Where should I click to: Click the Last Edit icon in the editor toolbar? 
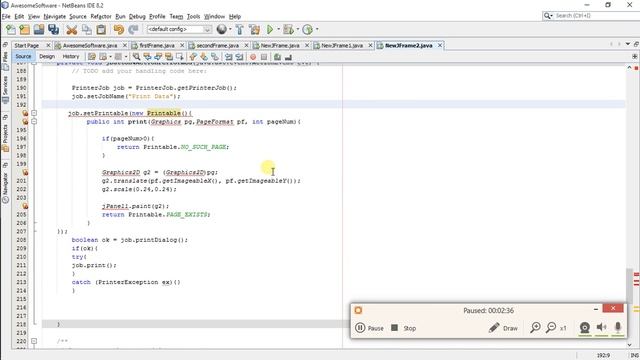tap(92, 57)
